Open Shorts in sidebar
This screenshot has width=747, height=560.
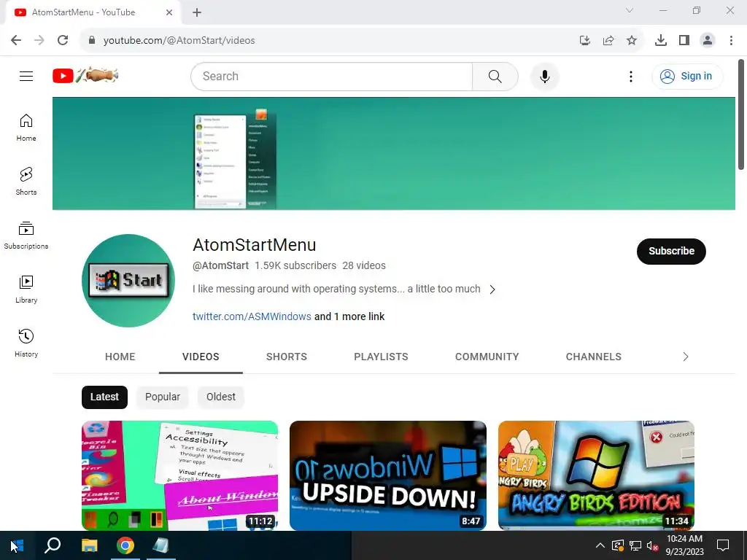[26, 182]
